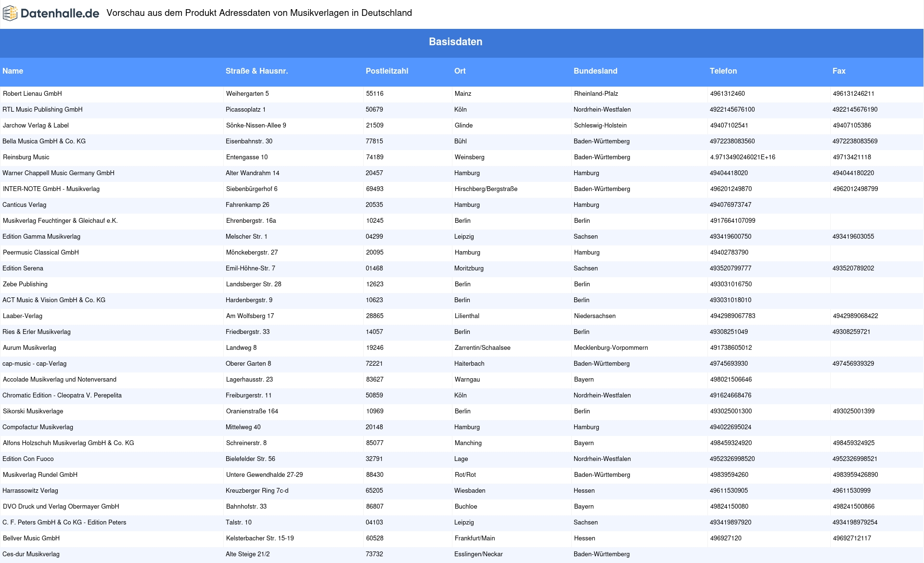Select Edition Gamma Musikverlag
The image size is (924, 563).
pyautogui.click(x=41, y=237)
